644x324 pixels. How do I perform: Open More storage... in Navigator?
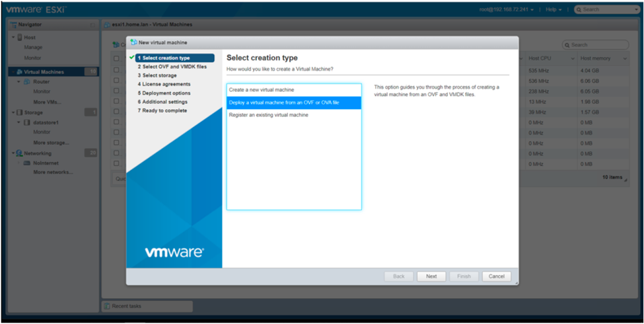point(51,143)
